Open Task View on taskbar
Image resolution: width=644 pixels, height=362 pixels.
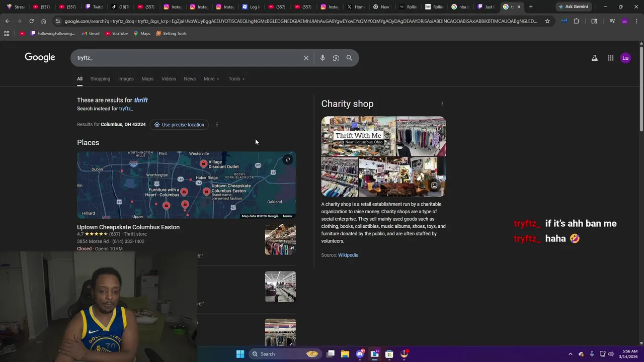[x=331, y=354]
